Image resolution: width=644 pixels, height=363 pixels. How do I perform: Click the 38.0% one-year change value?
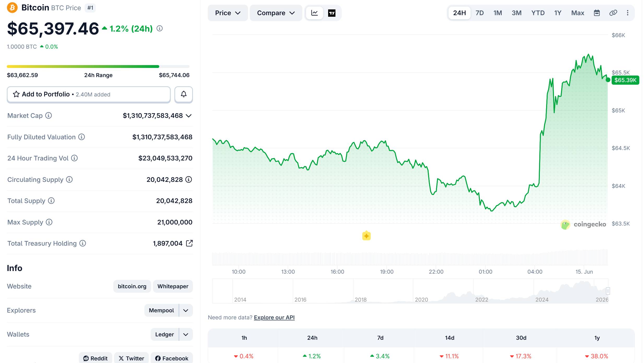pyautogui.click(x=599, y=356)
